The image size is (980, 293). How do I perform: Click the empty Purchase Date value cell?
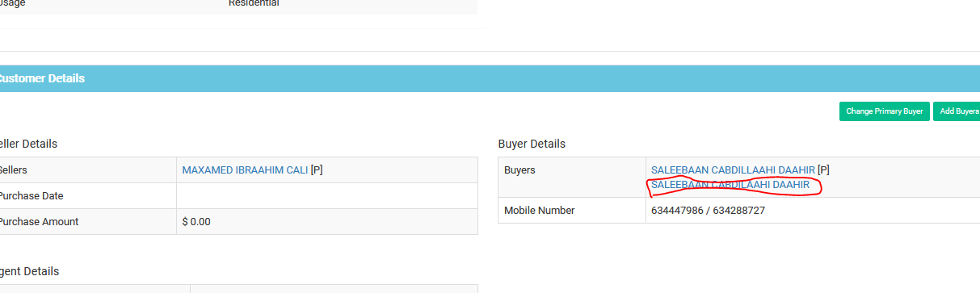point(327,196)
